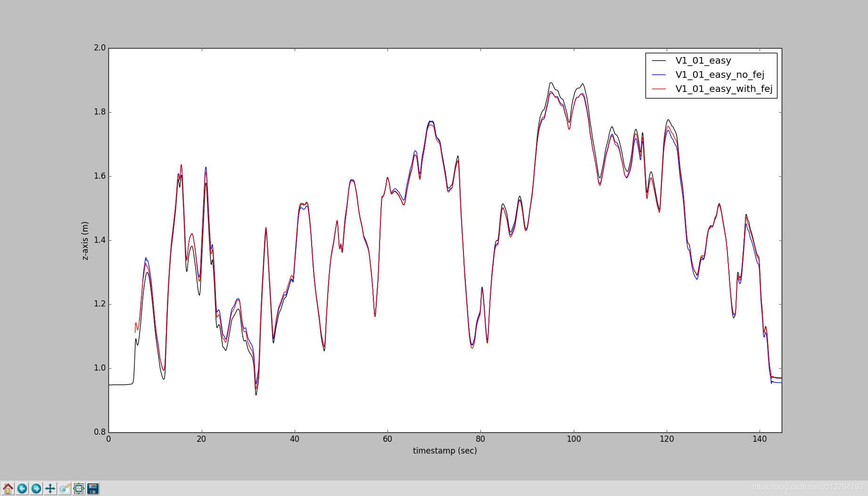Click the 1.8 y-axis tick label
The image size is (868, 496).
(100, 112)
